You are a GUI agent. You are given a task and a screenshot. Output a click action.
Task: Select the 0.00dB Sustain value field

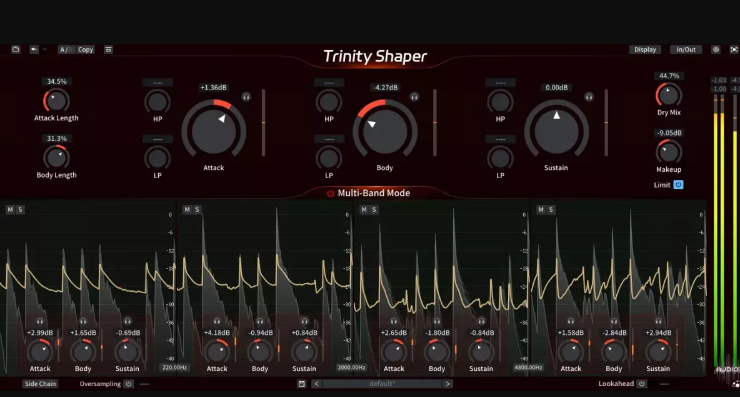[556, 88]
